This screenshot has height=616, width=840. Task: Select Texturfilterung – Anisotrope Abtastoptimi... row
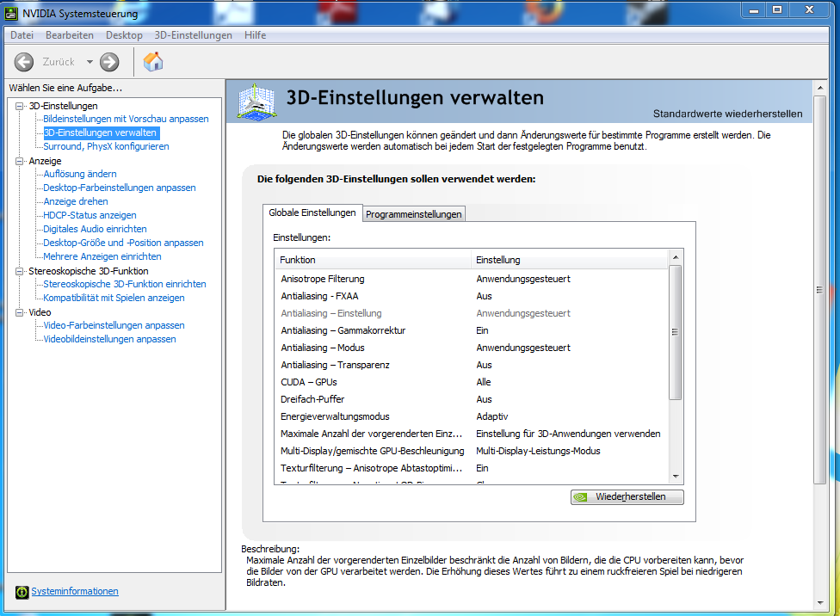click(x=472, y=468)
